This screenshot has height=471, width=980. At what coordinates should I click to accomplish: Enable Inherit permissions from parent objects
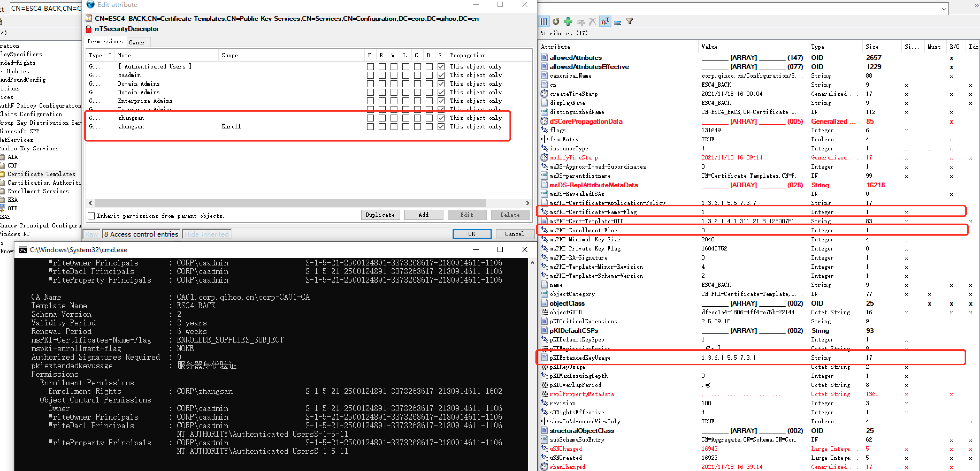tap(91, 216)
